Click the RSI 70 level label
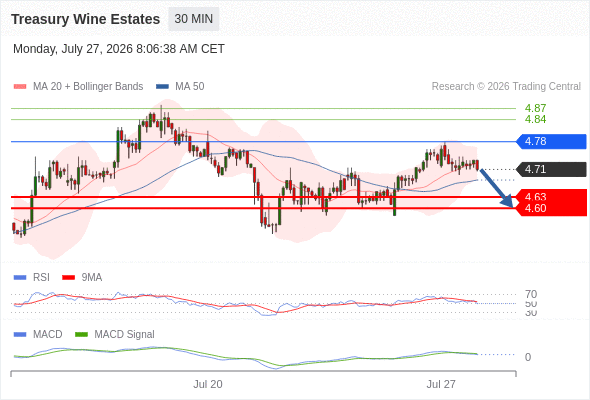Viewport: 590px width, 400px height. click(x=531, y=294)
